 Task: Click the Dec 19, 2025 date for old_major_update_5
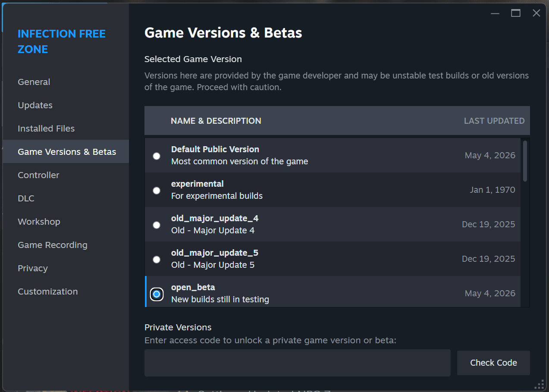(489, 259)
